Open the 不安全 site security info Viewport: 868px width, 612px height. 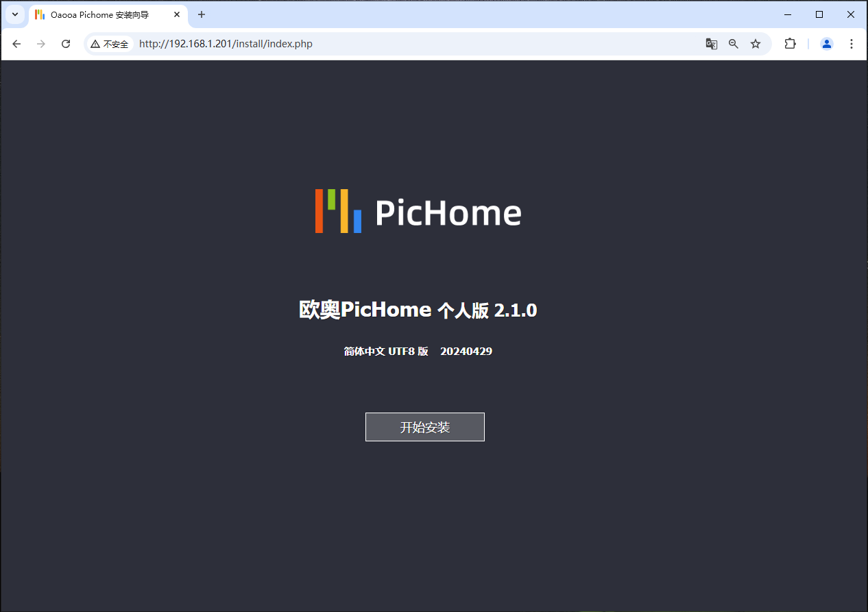(110, 44)
